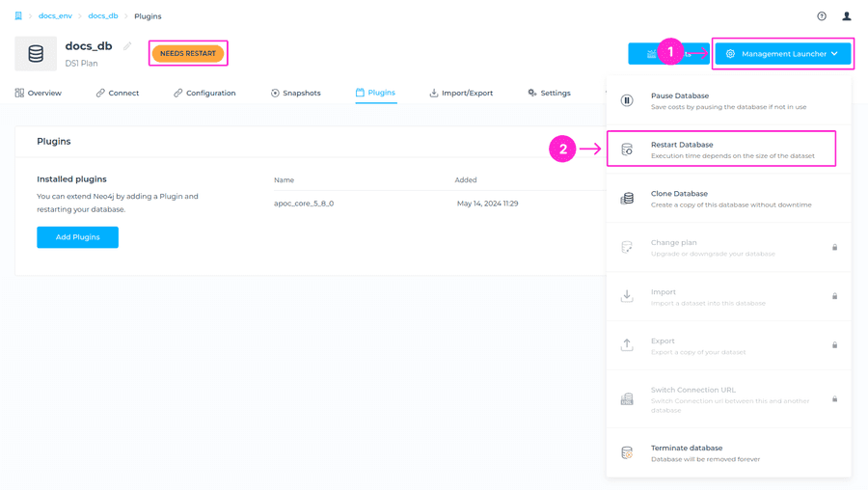
Task: Click the docs_db breadcrumb link
Action: click(x=103, y=16)
